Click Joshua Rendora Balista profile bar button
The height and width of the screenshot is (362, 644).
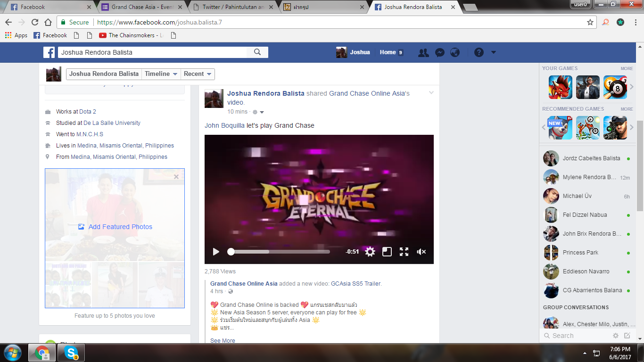tap(104, 74)
